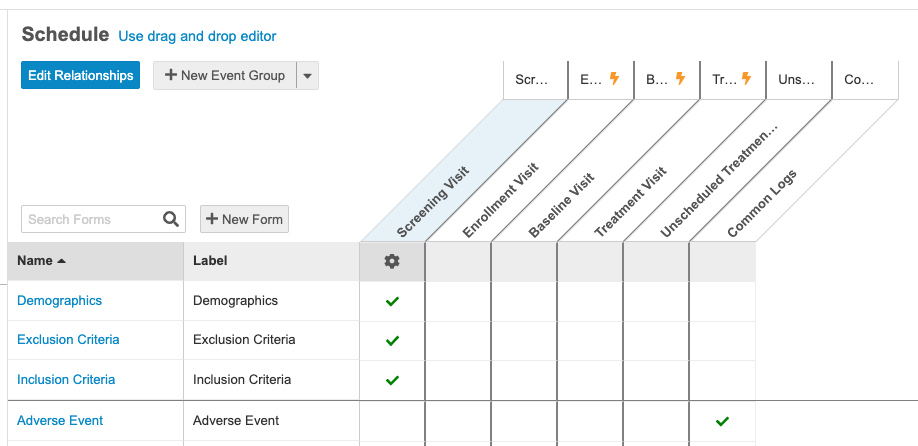
Task: Click the Edit Relationships button
Action: click(80, 76)
